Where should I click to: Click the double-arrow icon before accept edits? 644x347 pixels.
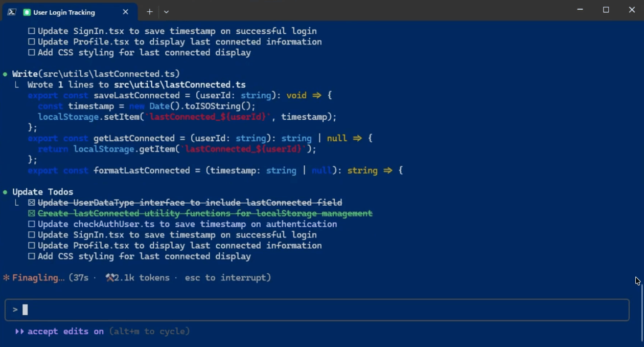point(19,332)
